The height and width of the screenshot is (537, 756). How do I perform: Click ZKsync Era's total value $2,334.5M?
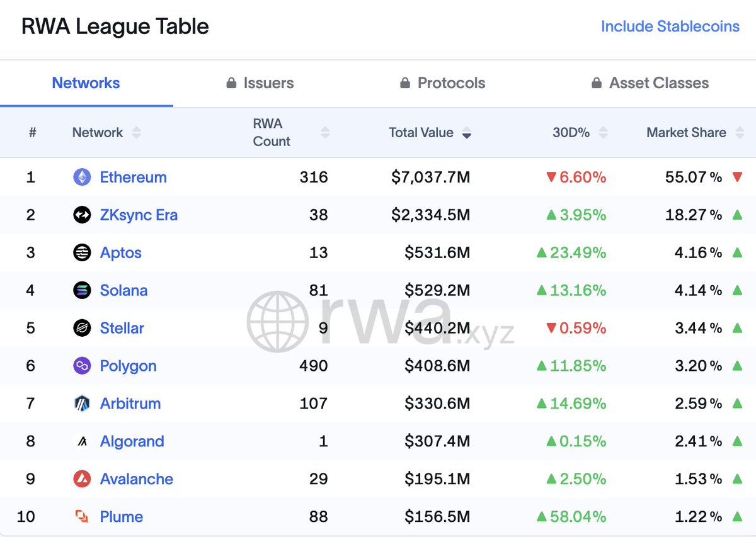pyautogui.click(x=431, y=215)
